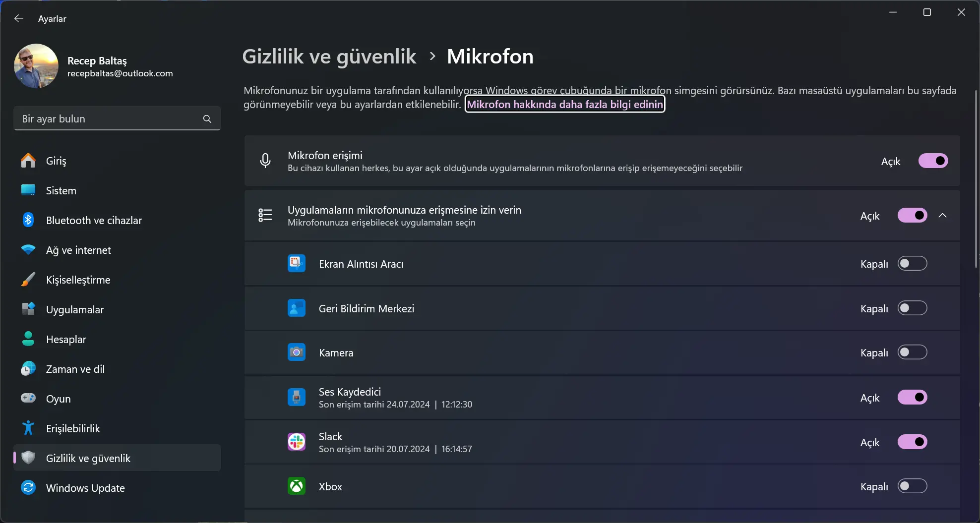Click the Hesaplar person icon
This screenshot has height=523, width=980.
point(28,339)
